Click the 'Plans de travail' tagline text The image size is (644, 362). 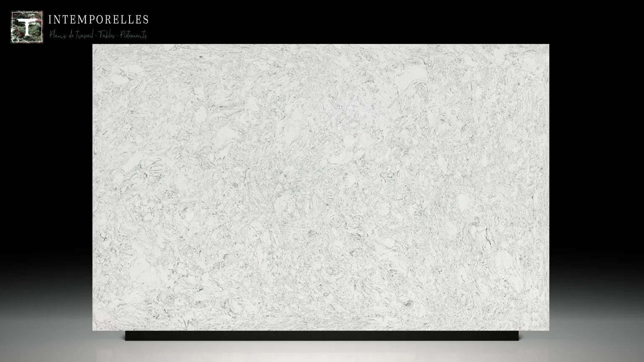coord(72,35)
